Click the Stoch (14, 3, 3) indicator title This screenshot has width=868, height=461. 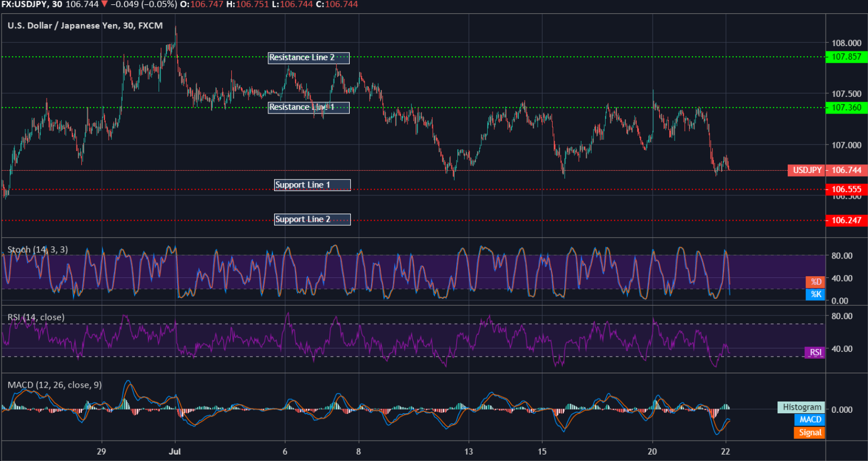[x=37, y=250]
